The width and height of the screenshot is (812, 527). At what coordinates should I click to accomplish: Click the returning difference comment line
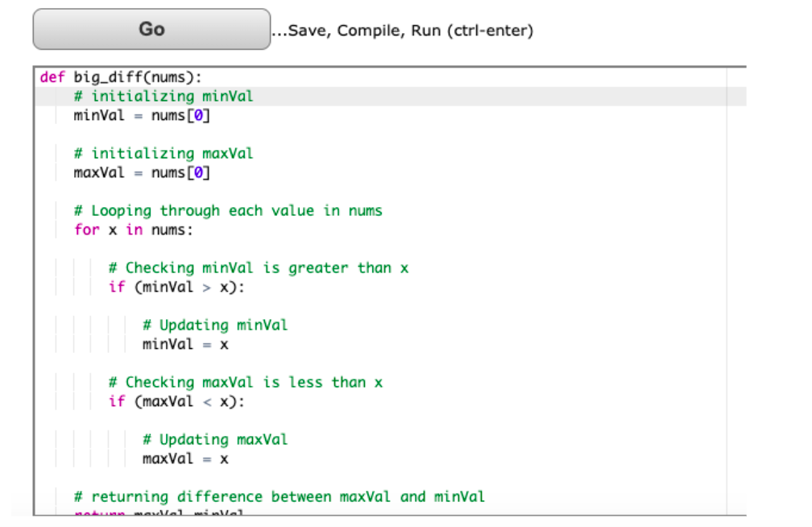(x=278, y=496)
